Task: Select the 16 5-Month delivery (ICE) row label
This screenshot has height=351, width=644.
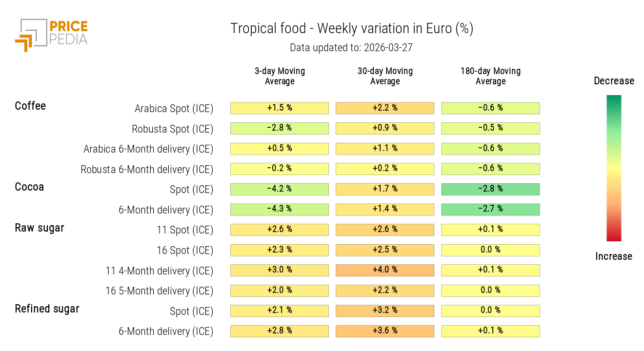Action: (x=160, y=291)
